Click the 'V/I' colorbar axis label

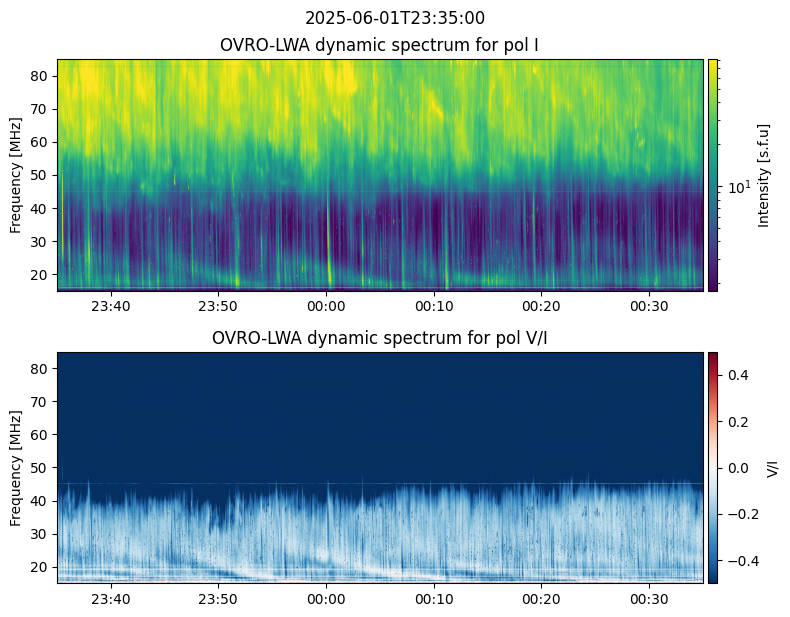(772, 467)
